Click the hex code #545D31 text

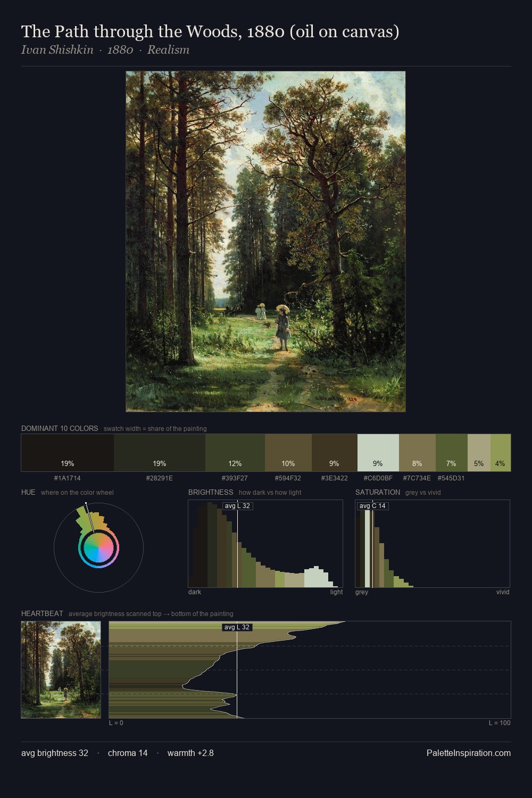[451, 478]
